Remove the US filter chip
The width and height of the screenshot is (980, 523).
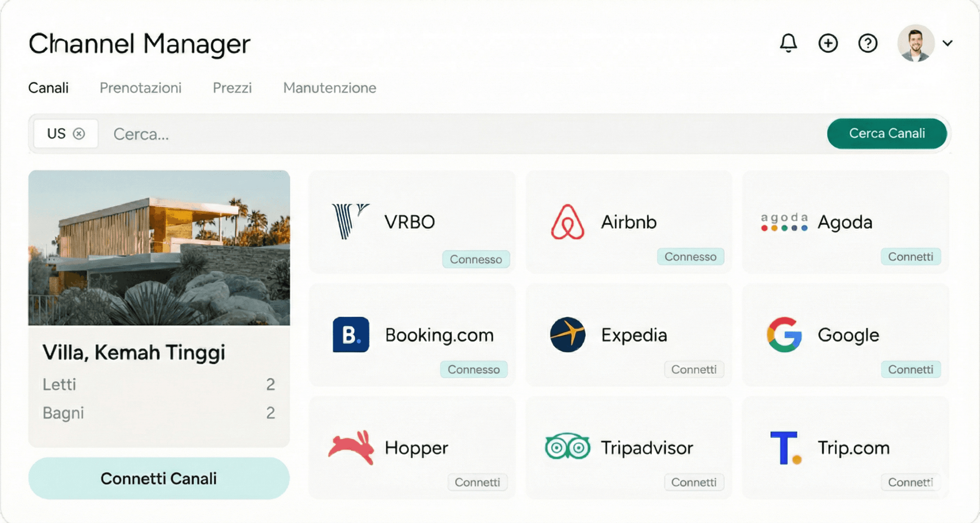pos(79,133)
